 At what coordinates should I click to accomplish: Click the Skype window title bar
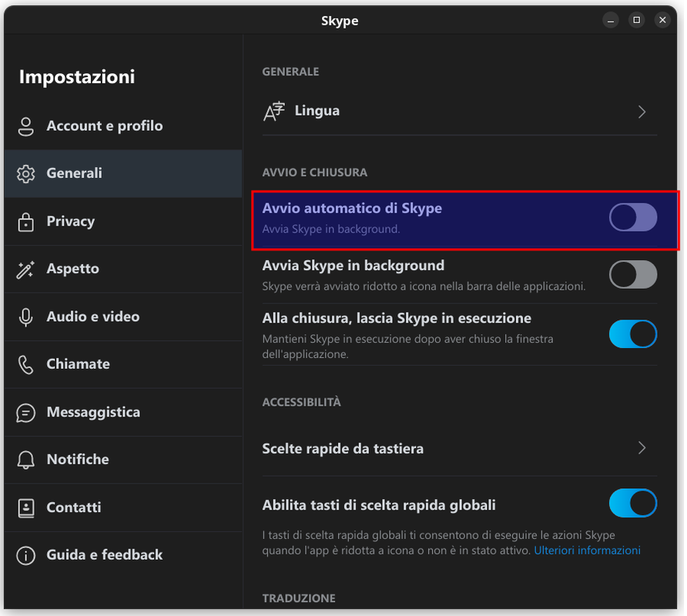click(x=340, y=21)
